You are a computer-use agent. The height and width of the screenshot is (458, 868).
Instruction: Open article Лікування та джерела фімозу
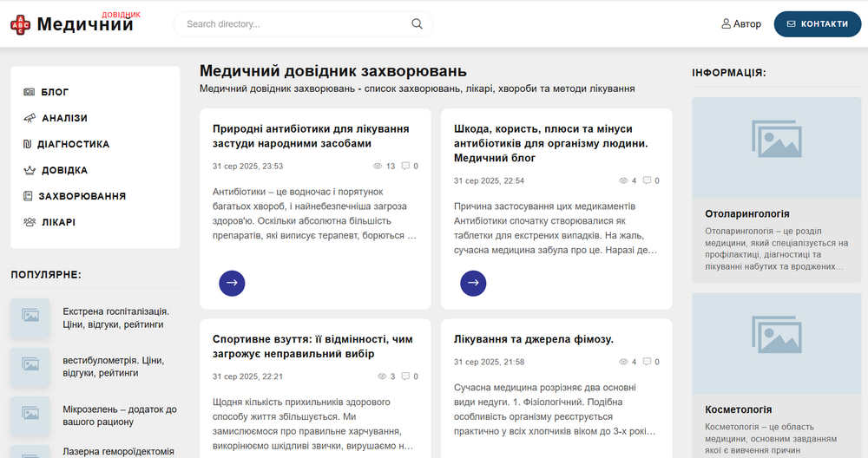[534, 339]
